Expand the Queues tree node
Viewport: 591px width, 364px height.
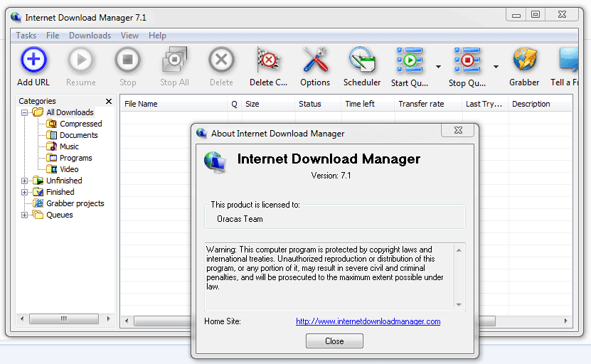pos(24,215)
